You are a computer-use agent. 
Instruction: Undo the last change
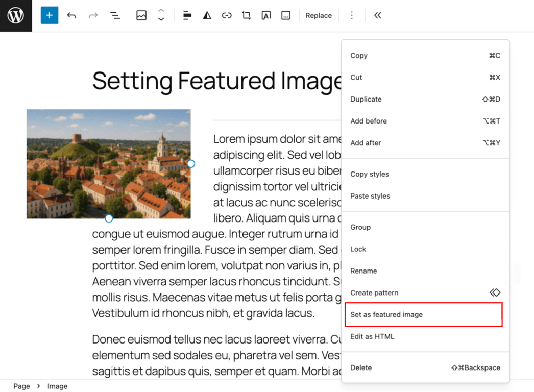(71, 15)
